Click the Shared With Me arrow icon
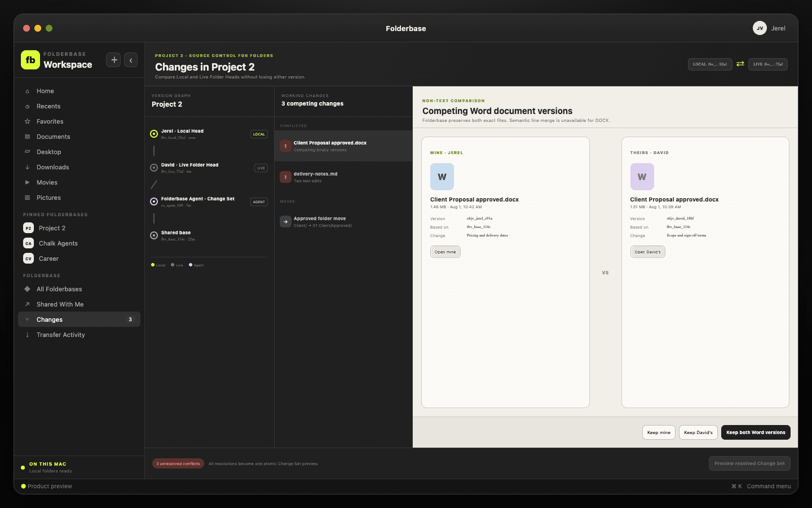The image size is (812, 508). pyautogui.click(x=27, y=304)
